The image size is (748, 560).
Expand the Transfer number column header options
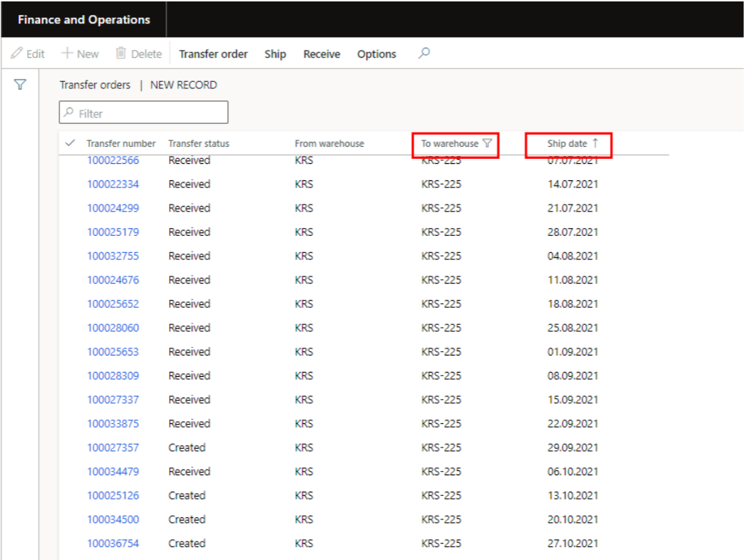pyautogui.click(x=121, y=144)
